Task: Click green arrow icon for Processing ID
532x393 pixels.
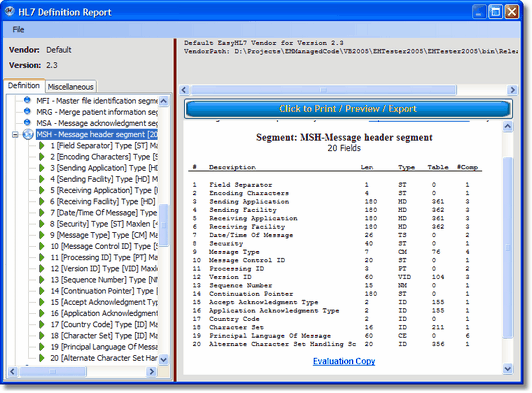Action: [42, 258]
